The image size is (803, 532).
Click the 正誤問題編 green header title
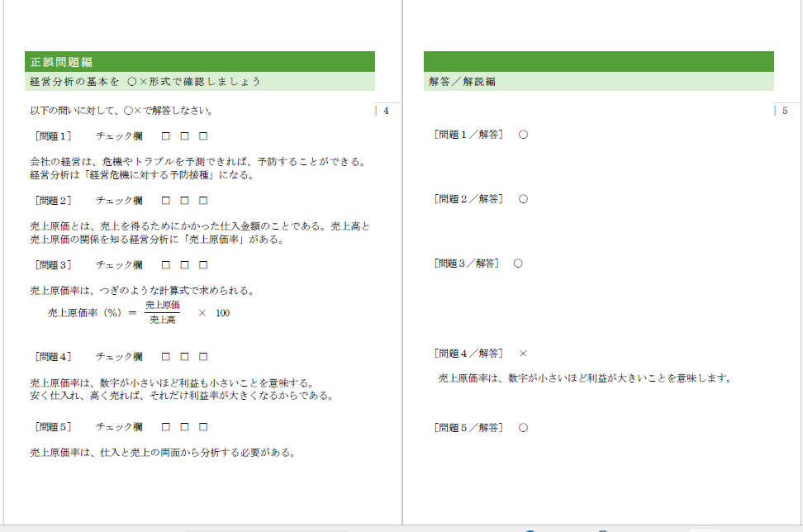(60, 62)
